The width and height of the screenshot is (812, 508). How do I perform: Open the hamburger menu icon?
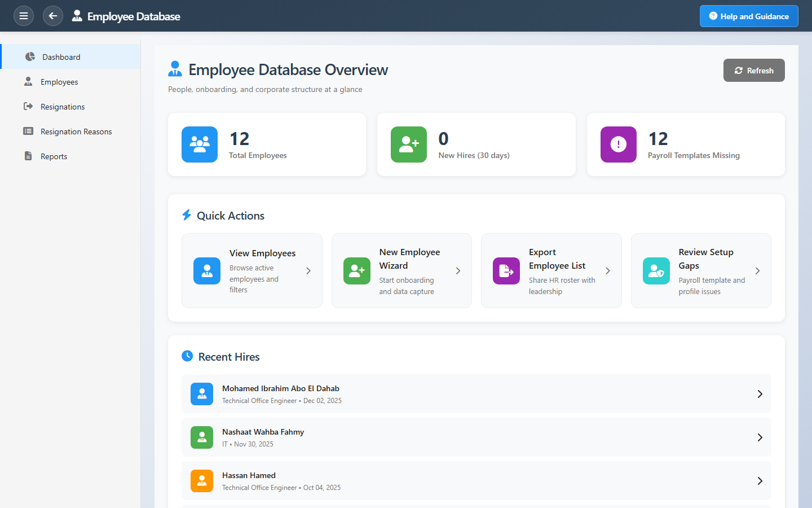(x=24, y=16)
